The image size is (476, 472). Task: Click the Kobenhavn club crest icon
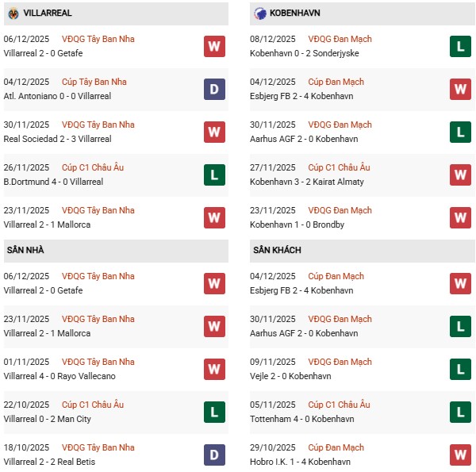coord(260,13)
